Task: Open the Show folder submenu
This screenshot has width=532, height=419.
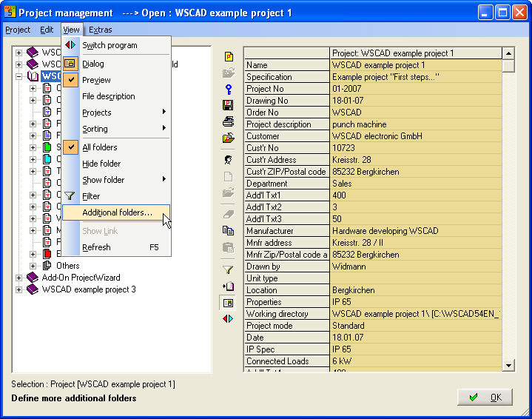Action: pyautogui.click(x=116, y=180)
